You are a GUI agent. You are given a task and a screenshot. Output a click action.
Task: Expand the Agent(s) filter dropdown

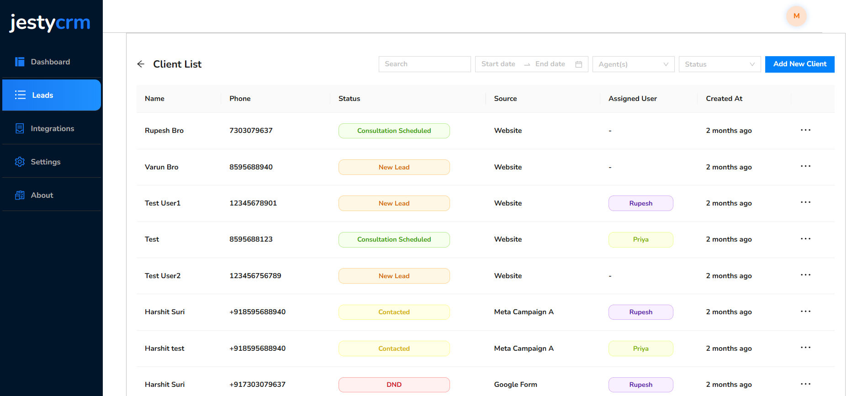(633, 64)
